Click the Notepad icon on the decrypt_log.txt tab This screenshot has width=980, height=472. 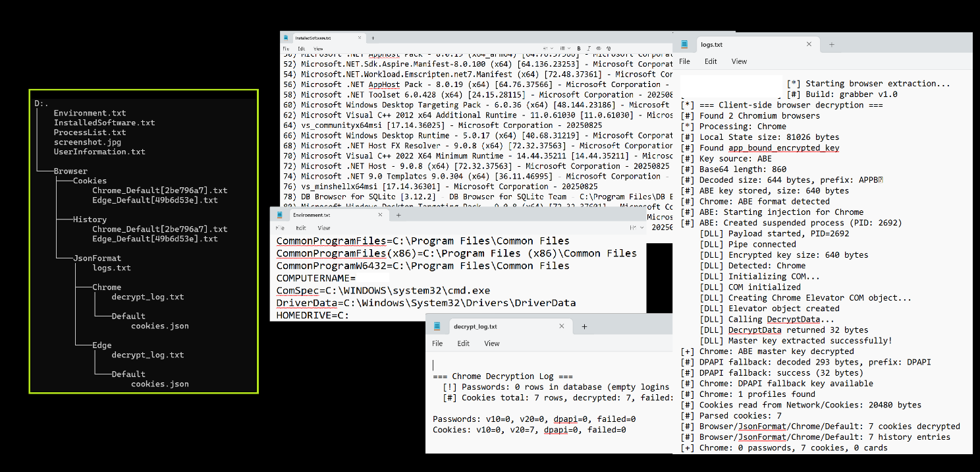436,326
